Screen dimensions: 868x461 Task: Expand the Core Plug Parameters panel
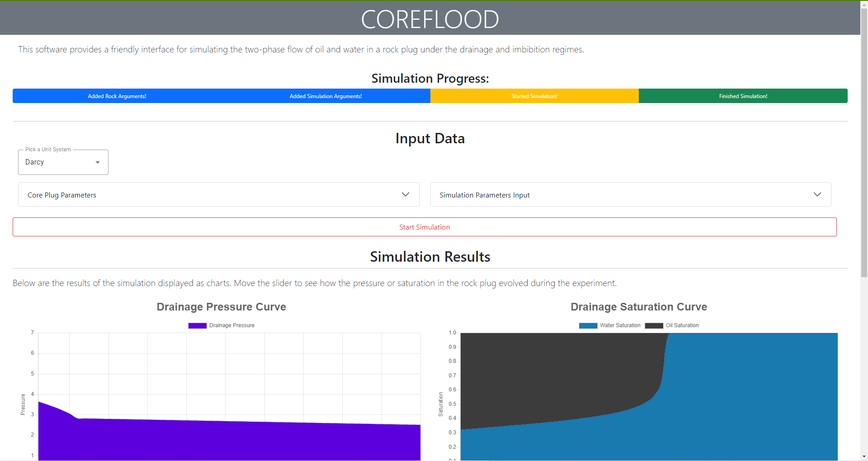tap(218, 195)
